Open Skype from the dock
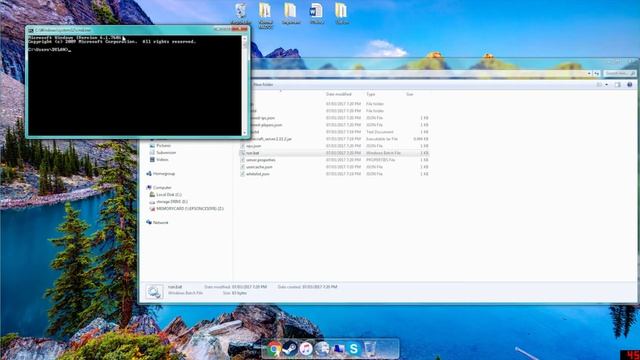Viewport: 640px width, 360px height. pyautogui.click(x=353, y=349)
